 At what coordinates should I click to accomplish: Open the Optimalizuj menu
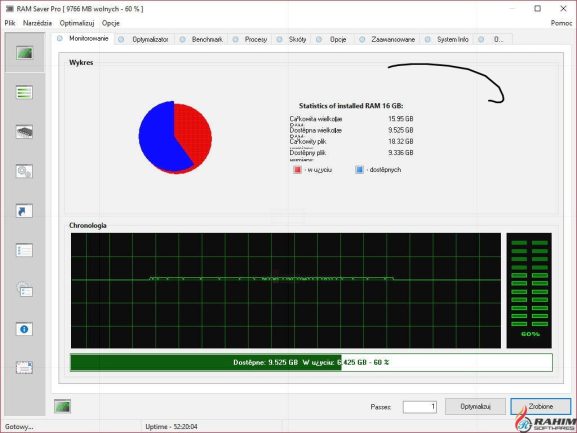click(77, 23)
